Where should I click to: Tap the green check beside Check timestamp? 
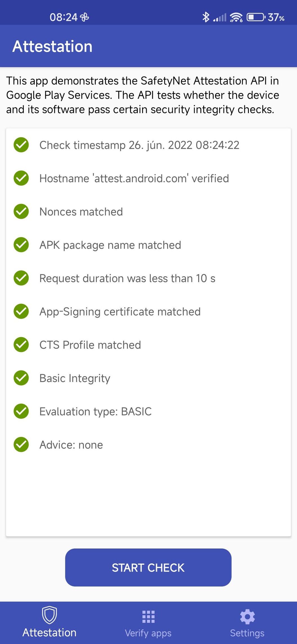[21, 145]
